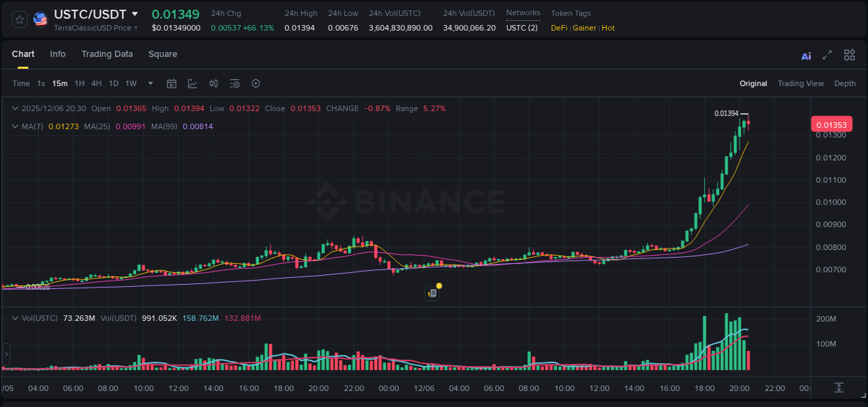Switch to the Trading Data tab
This screenshot has height=407, width=868.
click(107, 54)
